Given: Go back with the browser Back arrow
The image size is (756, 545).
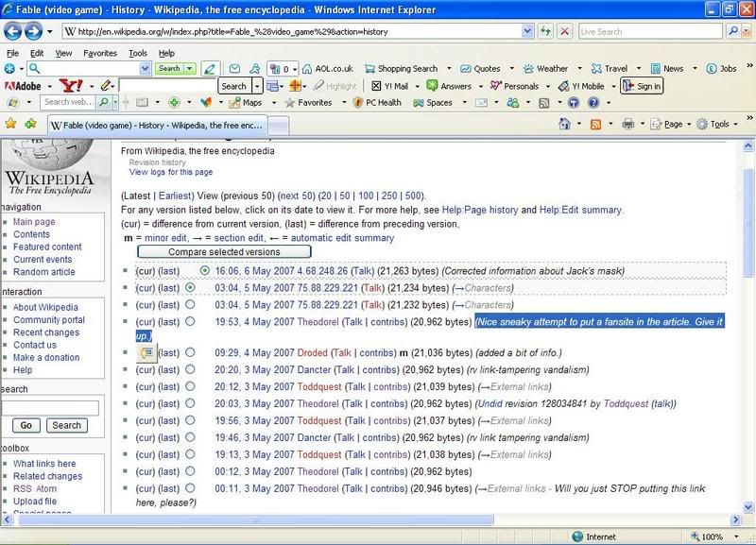Looking at the screenshot, I should pyautogui.click(x=12, y=32).
